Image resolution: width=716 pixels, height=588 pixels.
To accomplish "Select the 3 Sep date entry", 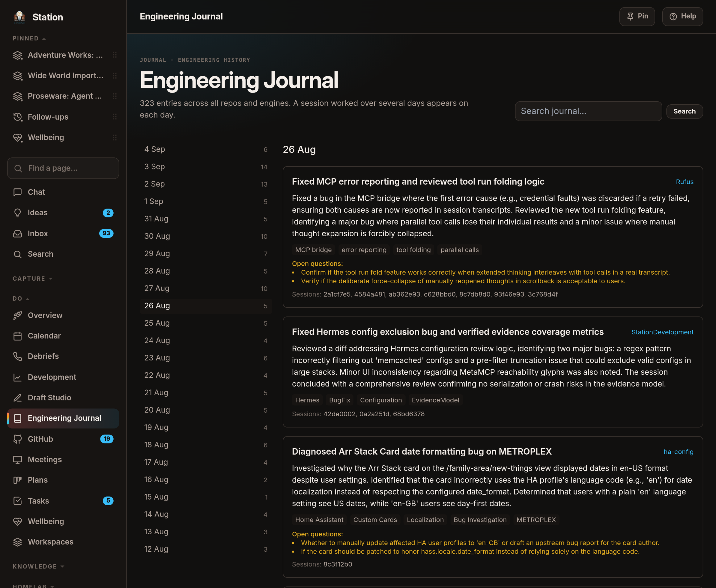I will 206,167.
